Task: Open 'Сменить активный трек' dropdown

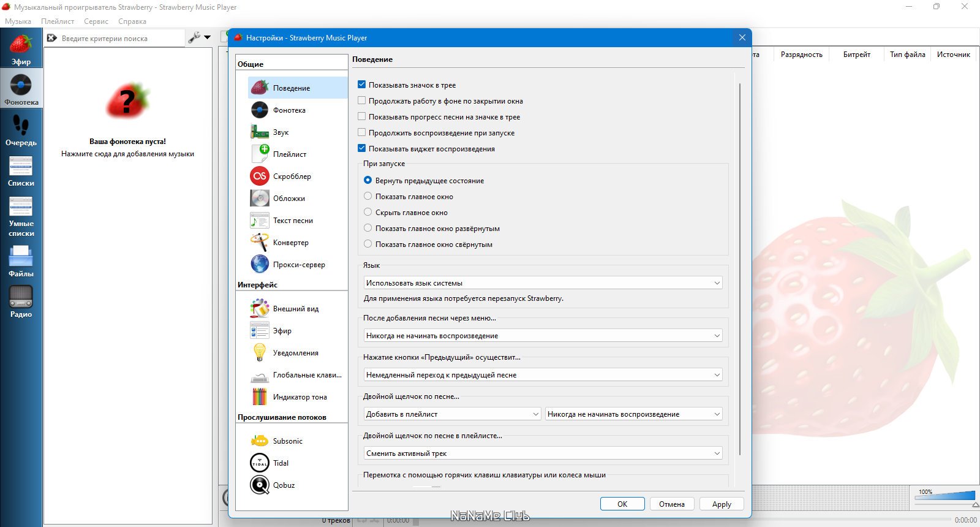Action: (x=543, y=453)
